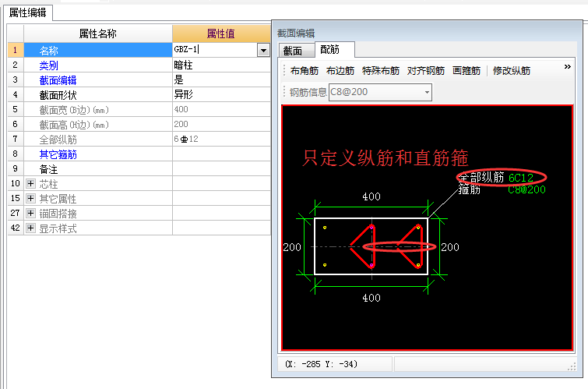Select the 截面形状 property row
Viewport: 588px width, 389px height.
98,94
